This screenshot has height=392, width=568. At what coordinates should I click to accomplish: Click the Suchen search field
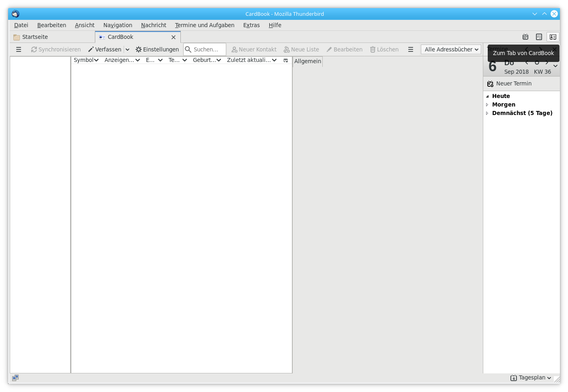click(208, 49)
